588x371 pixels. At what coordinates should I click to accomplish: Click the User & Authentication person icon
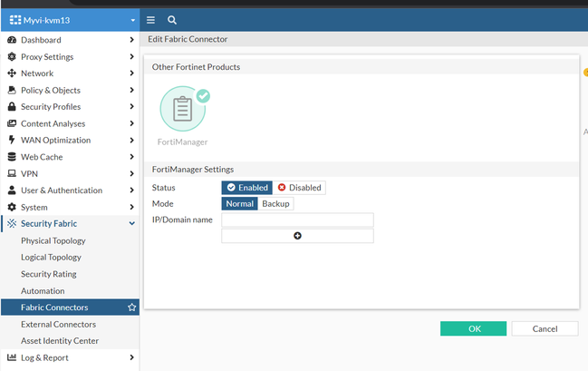12,190
